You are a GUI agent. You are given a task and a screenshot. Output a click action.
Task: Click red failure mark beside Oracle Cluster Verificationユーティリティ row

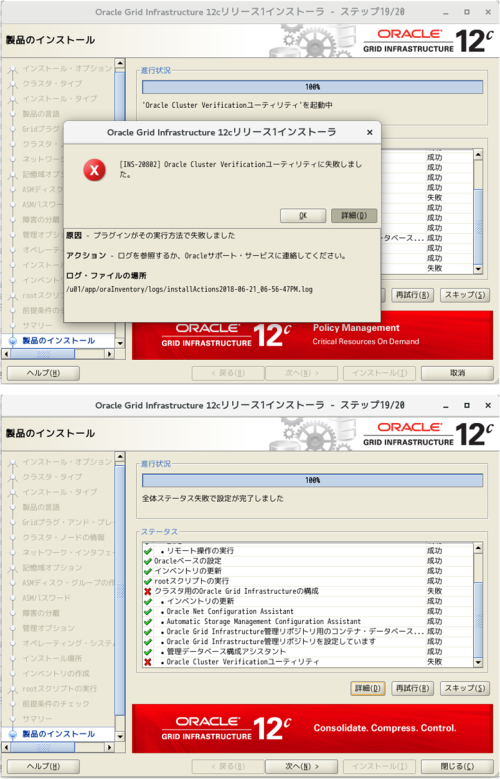click(148, 662)
